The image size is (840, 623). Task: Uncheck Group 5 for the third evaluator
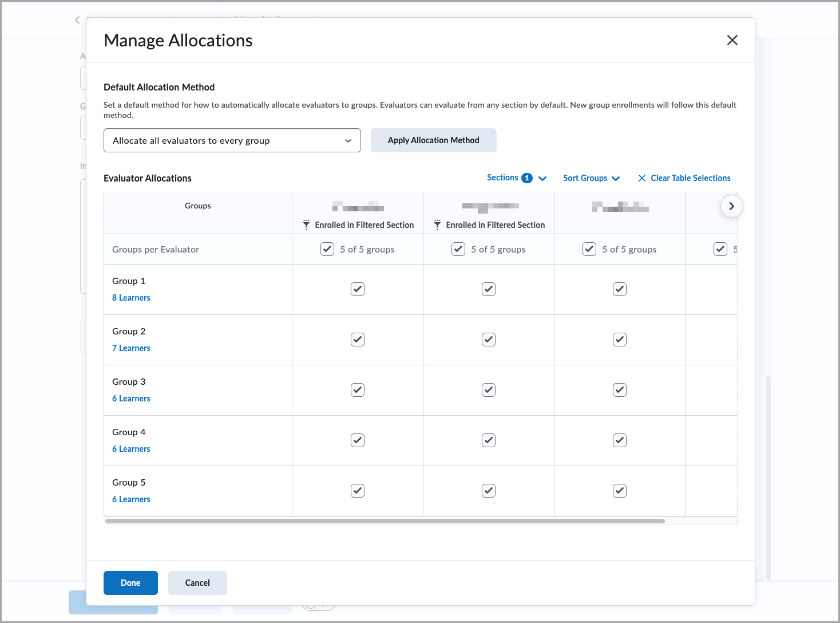619,491
